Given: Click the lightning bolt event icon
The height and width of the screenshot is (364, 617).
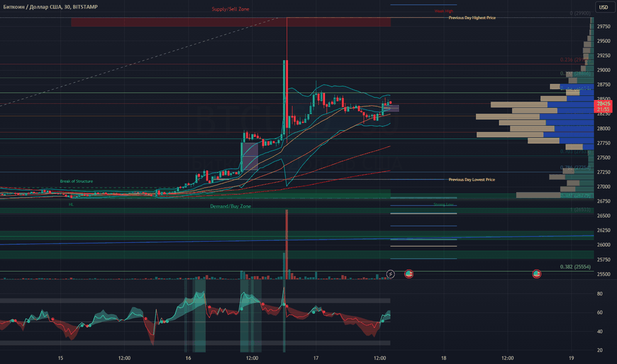Looking at the screenshot, I should click(x=391, y=274).
